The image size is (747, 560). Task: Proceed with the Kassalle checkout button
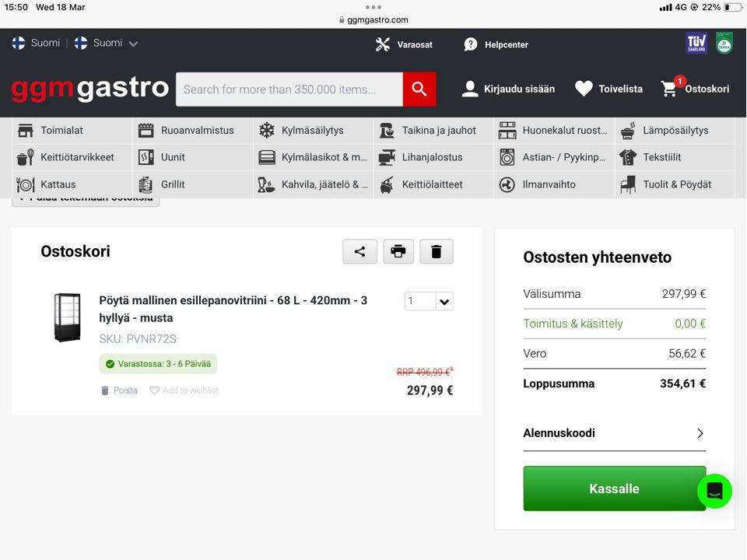pyautogui.click(x=614, y=488)
